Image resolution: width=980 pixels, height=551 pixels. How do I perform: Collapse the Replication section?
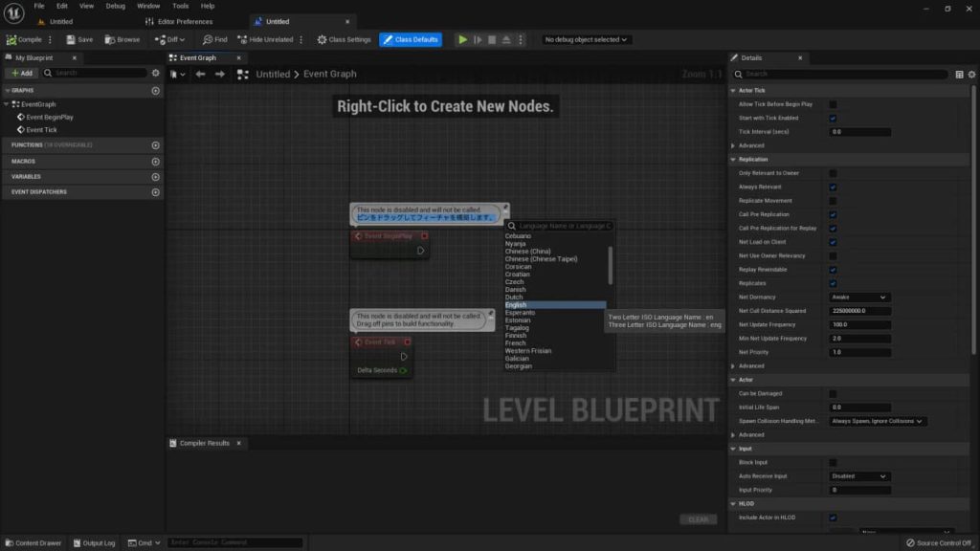click(733, 160)
